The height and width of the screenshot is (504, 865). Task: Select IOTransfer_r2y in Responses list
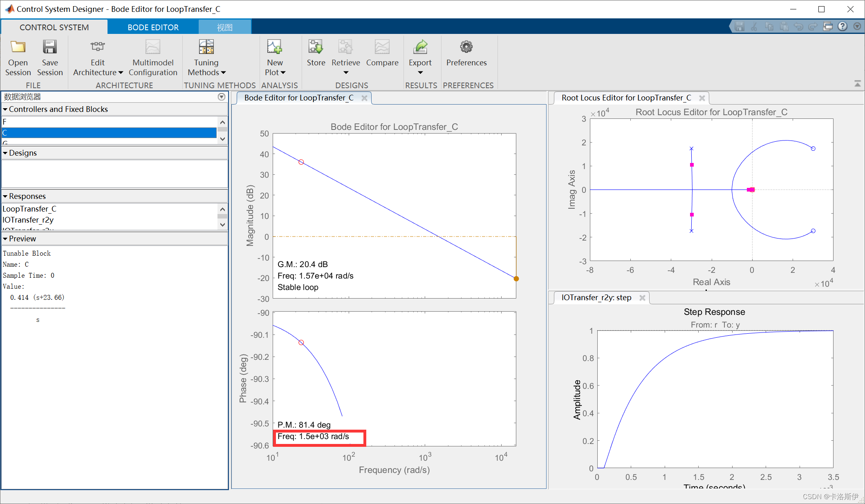pyautogui.click(x=28, y=220)
